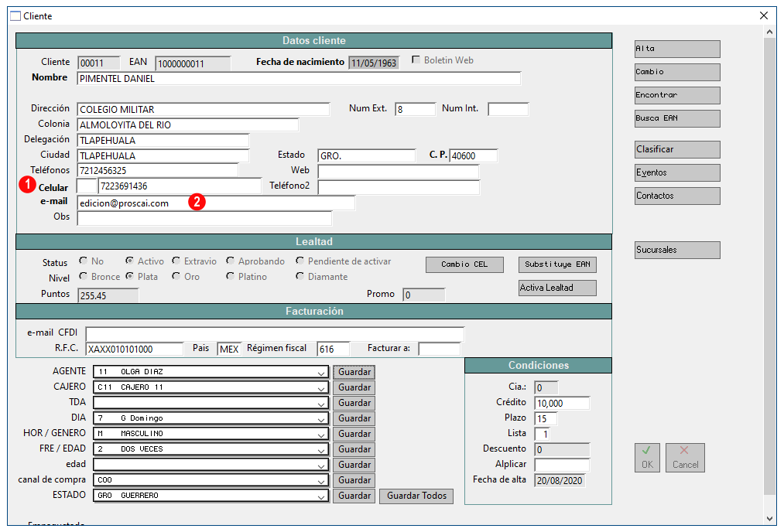
Task: Click the OK green checkmark button
Action: [647, 458]
